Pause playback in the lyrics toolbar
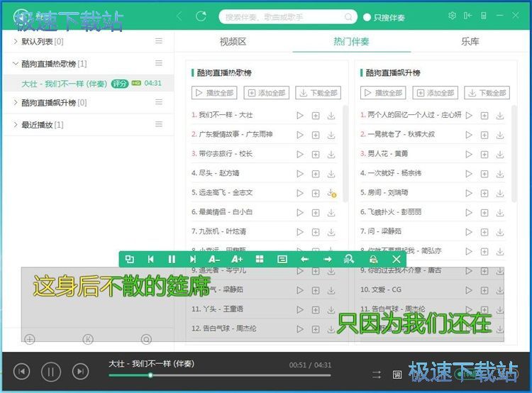 tap(171, 260)
